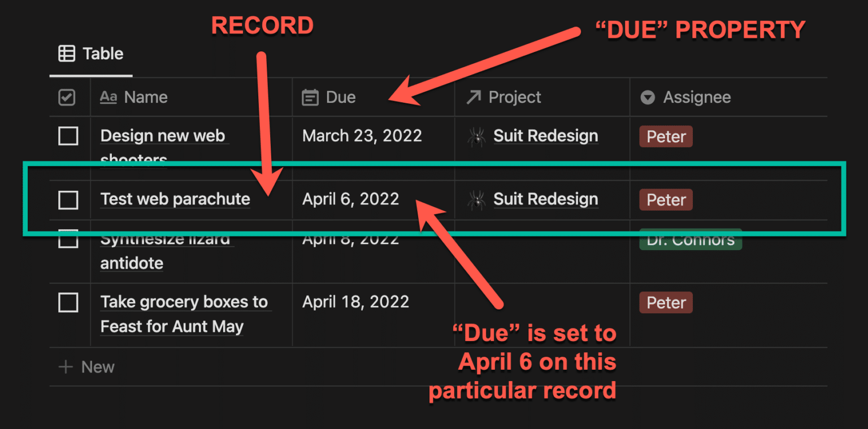Click the calendar icon beside the Due header
868x429 pixels.
[x=310, y=97]
